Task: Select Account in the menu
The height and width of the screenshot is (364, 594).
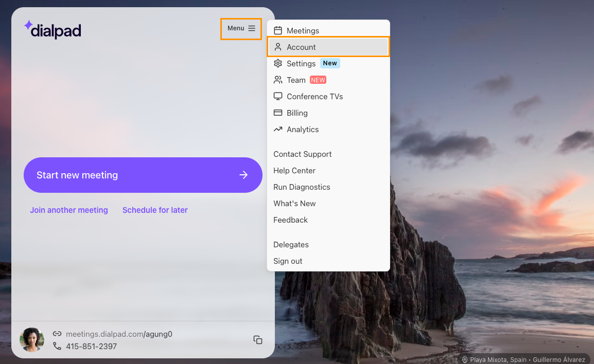Action: (328, 47)
